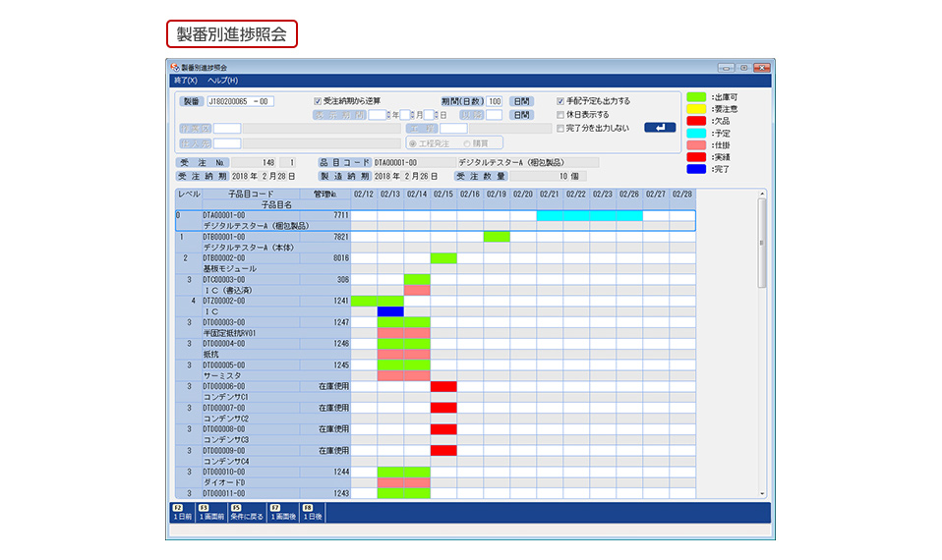The image size is (942, 560).
Task: Click the 管理No. column header
Action: pyautogui.click(x=325, y=195)
